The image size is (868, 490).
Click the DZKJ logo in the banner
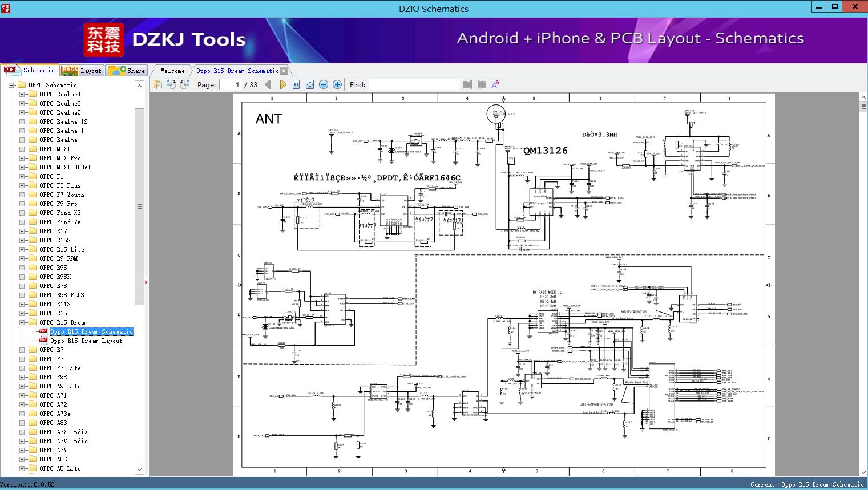tap(104, 40)
